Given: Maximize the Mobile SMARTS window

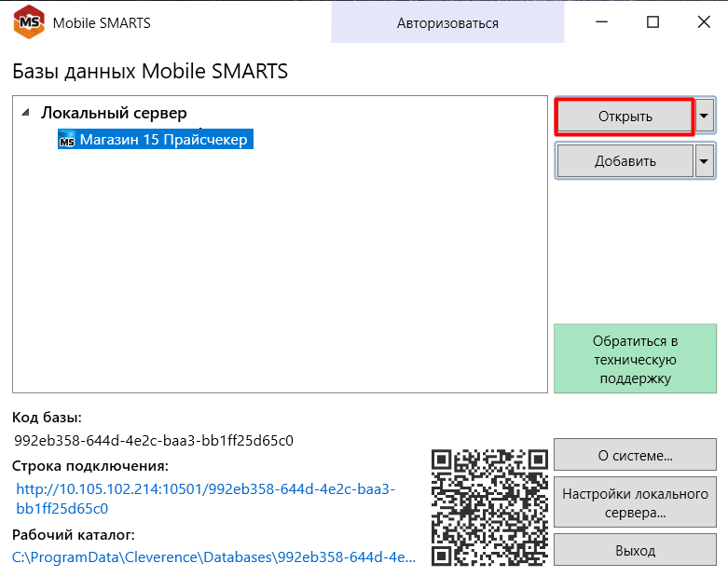Looking at the screenshot, I should point(652,21).
